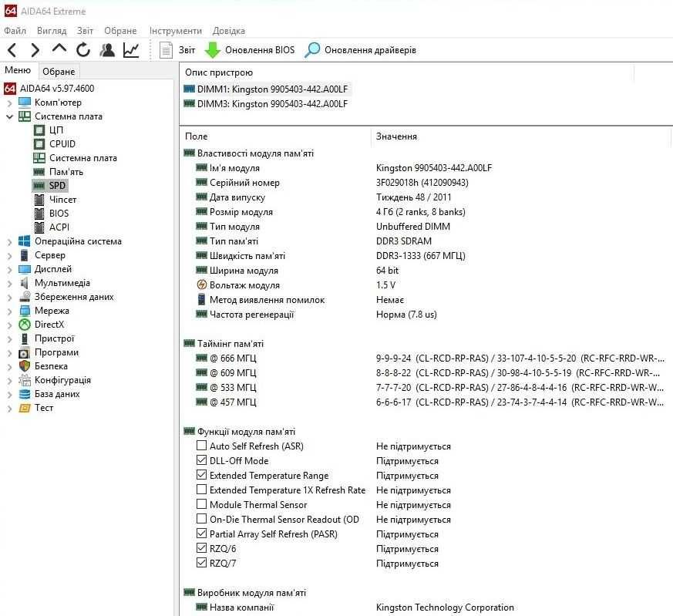Open the graph chart toolbar icon
The width and height of the screenshot is (673, 616).
131,50
